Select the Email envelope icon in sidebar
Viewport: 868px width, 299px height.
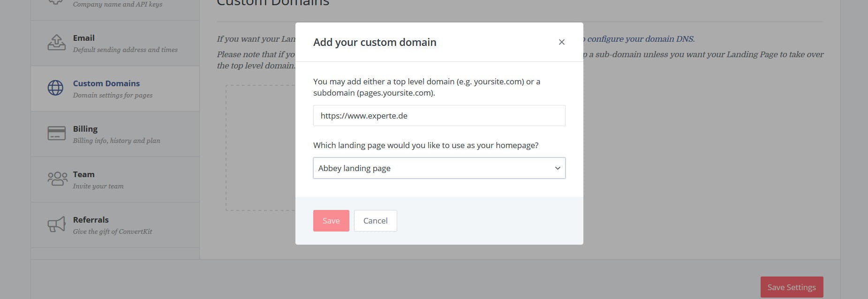[56, 42]
